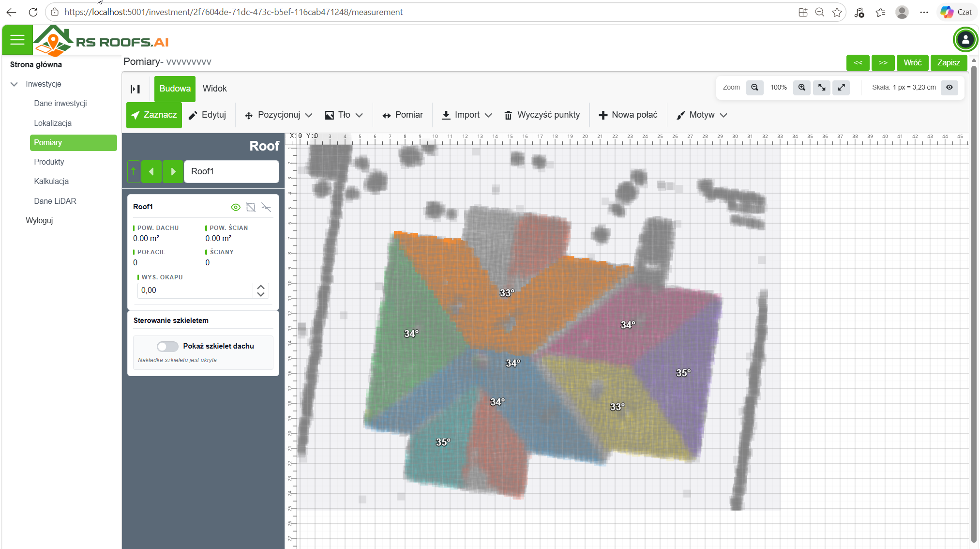980x549 pixels.
Task: Click the << previous step button
Action: [858, 63]
